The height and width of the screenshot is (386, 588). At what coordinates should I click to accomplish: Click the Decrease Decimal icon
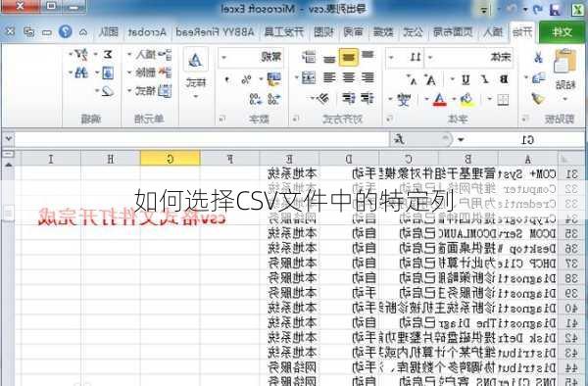point(255,99)
